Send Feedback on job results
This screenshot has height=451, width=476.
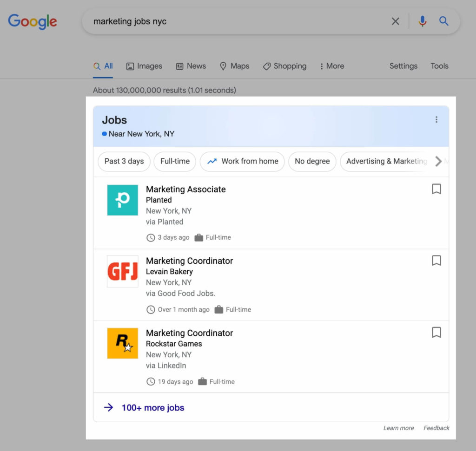(436, 428)
